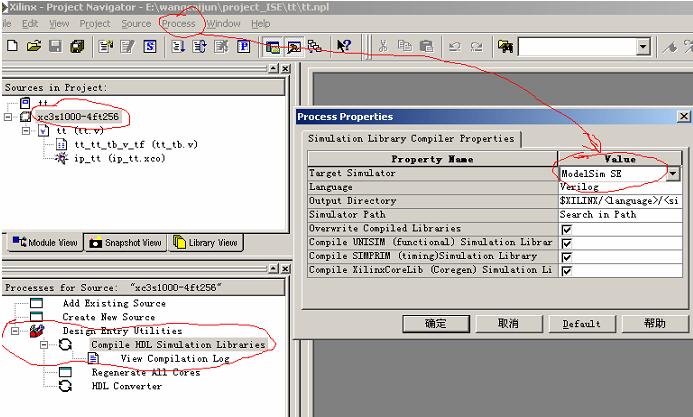Screen dimensions: 693x417
Task: Click the 取消 (Cancel) button
Action: click(508, 324)
